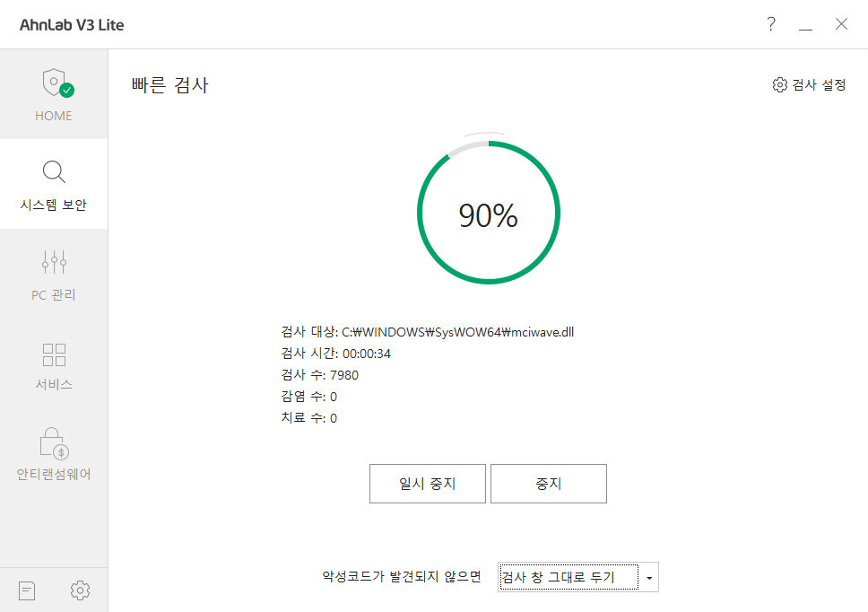Click the 검사 수: 7980 text
Screen dimensions: 868x612
(x=319, y=375)
